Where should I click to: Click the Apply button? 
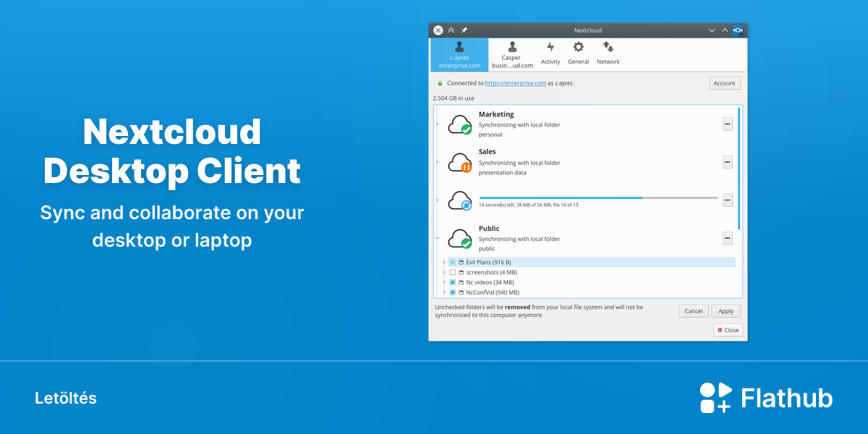pyautogui.click(x=726, y=311)
